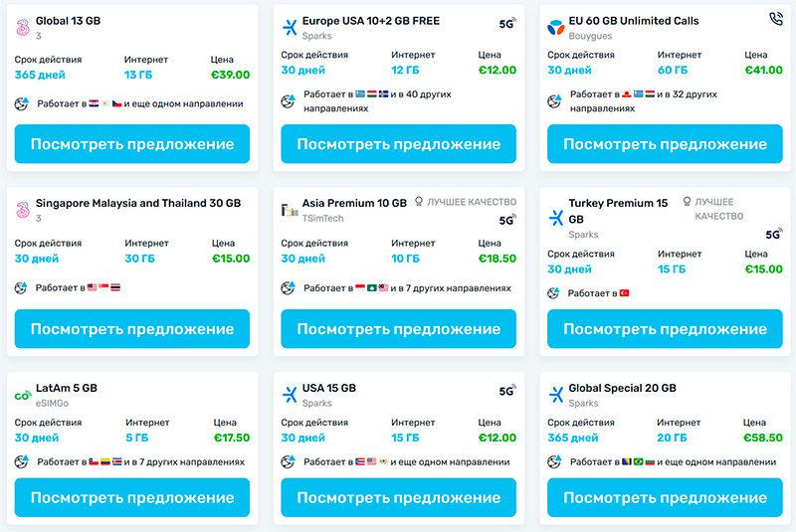The height and width of the screenshot is (532, 796).
Task: Click the Bouygues logo on EU 60 GB
Action: (x=555, y=27)
